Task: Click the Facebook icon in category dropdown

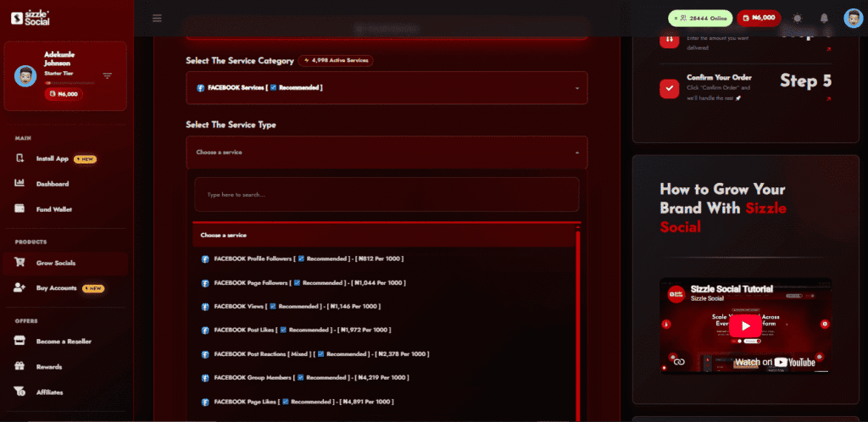Action: pyautogui.click(x=201, y=88)
